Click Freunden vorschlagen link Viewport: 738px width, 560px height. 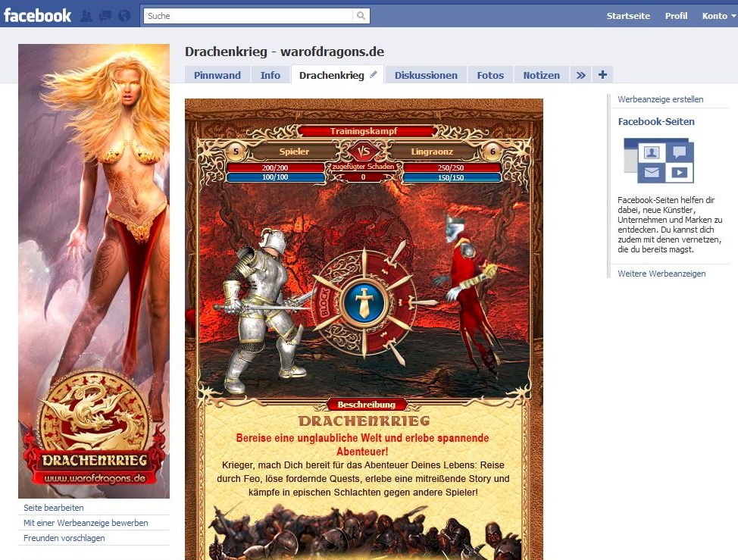[x=64, y=538]
